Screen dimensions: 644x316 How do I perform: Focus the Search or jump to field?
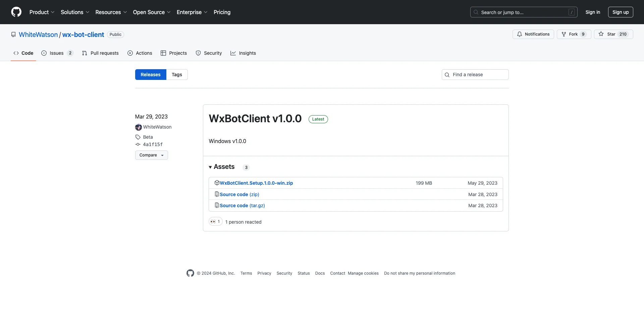(x=524, y=12)
